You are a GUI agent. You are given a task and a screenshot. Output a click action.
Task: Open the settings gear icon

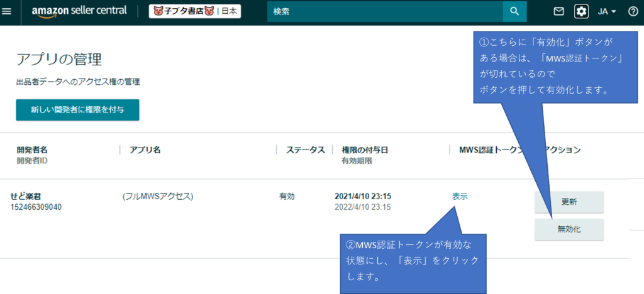(581, 11)
